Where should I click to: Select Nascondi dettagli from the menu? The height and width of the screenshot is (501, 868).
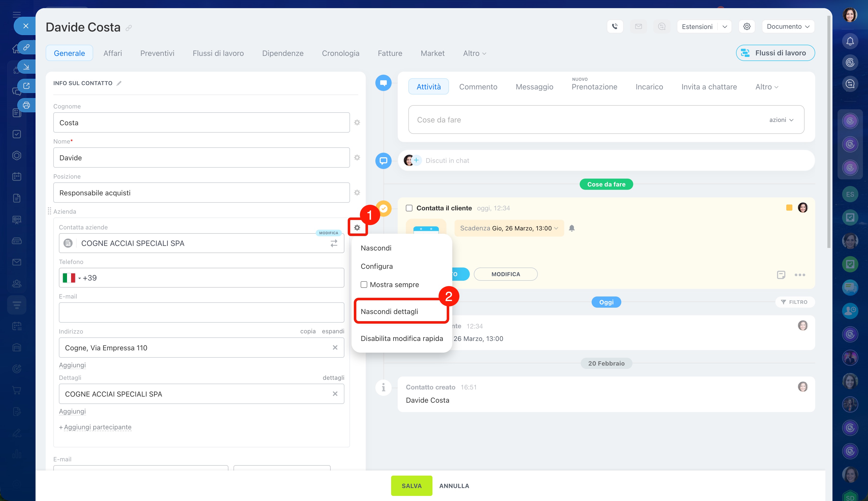click(390, 311)
